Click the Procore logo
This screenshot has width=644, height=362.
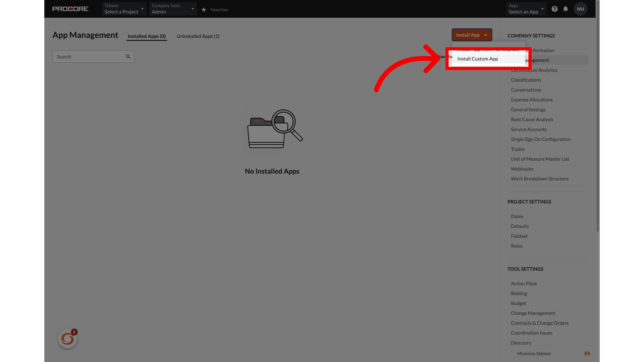(x=70, y=9)
